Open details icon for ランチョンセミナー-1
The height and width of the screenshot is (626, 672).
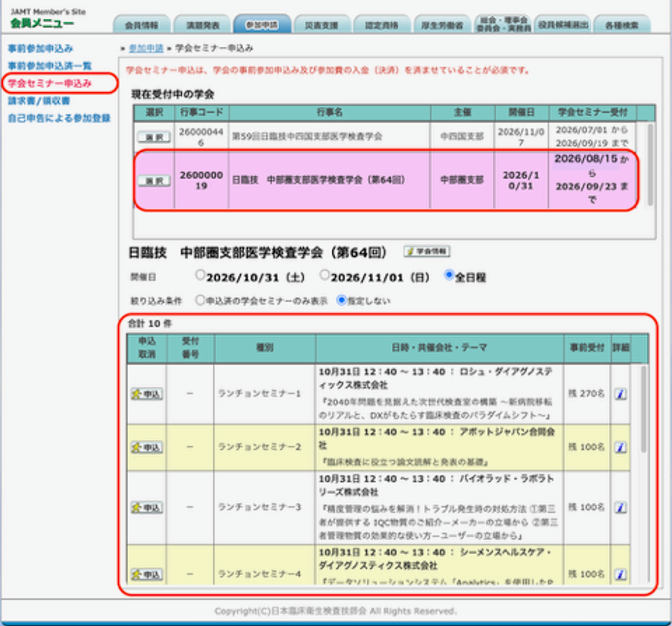(x=621, y=394)
